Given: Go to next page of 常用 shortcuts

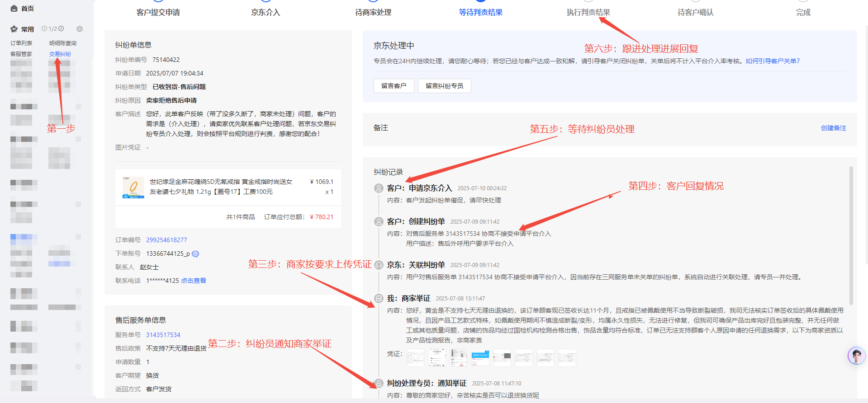Looking at the screenshot, I should (x=61, y=29).
